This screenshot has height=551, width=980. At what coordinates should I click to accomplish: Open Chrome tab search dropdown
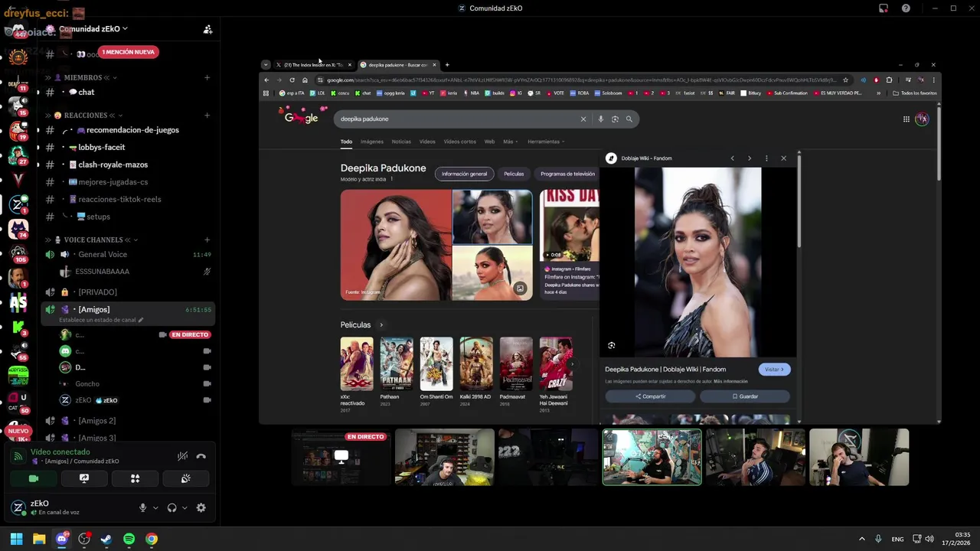point(266,65)
